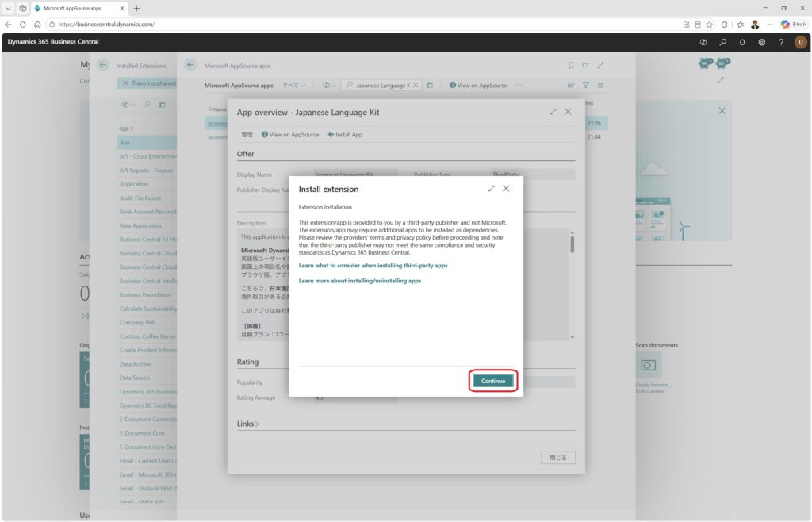This screenshot has height=522, width=812.
Task: Click the browser address bar
Action: [x=362, y=25]
